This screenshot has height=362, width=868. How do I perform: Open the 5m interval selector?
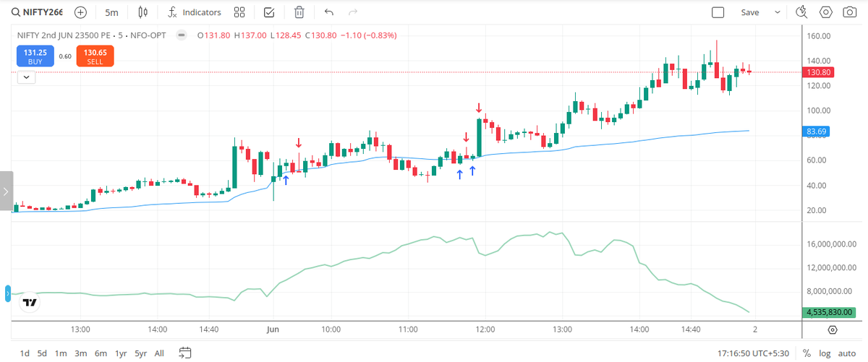click(x=111, y=12)
